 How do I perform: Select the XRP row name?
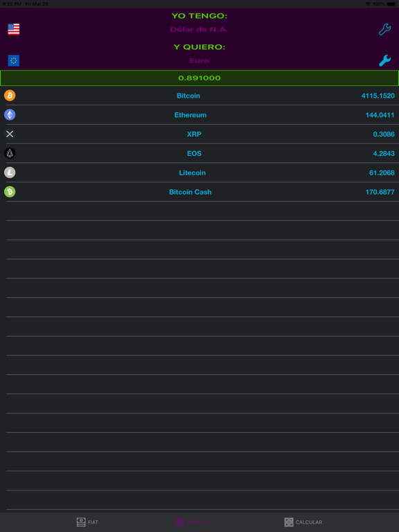[x=194, y=134]
